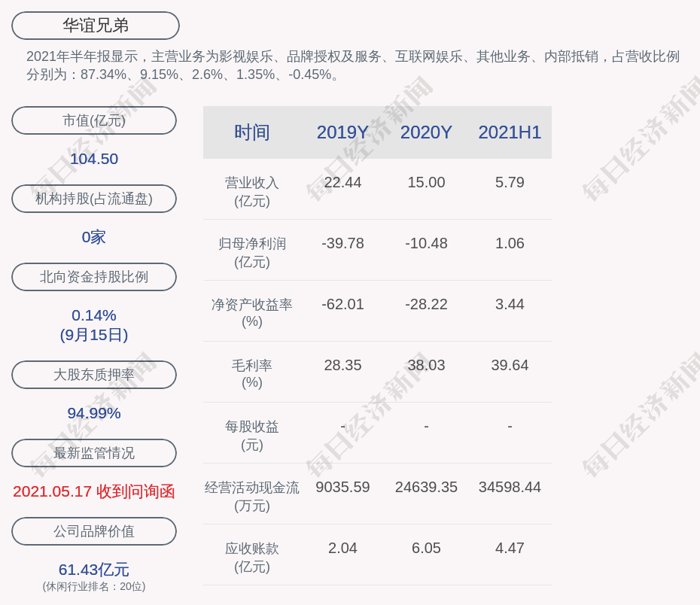The width and height of the screenshot is (700, 605).
Task: Click the 归母净利润(亿元) row label
Action: pos(252,253)
